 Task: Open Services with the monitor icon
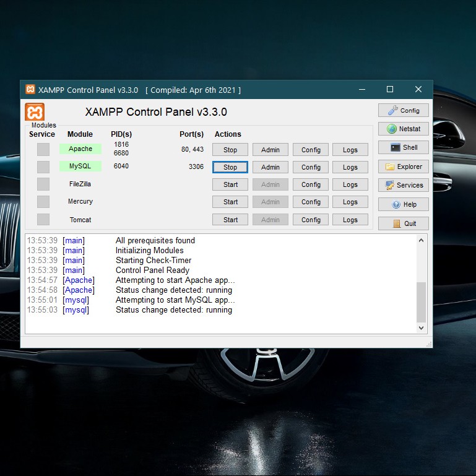pyautogui.click(x=403, y=185)
